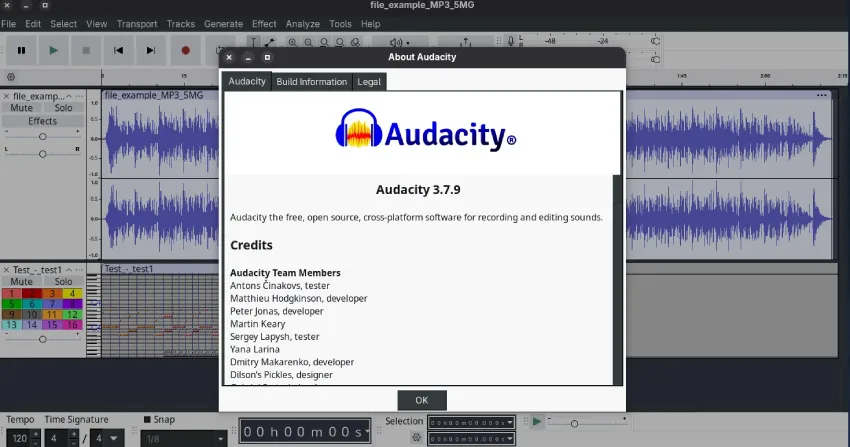
Task: Collapse the file_example track with up arrow
Action: pos(69,96)
